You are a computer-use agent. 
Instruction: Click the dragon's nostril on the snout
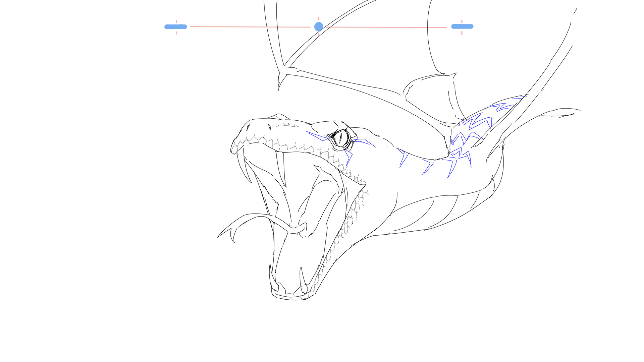pos(269,127)
